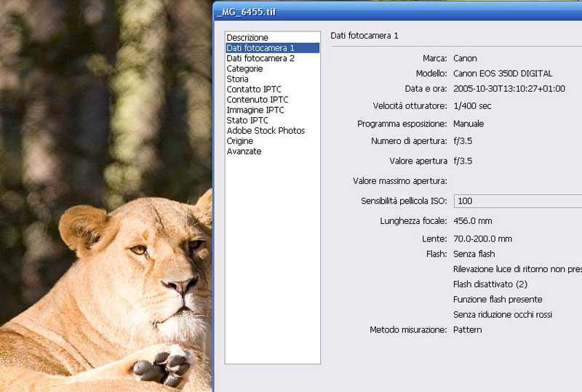Click date value 2005-10-30T13:10:27+01:00
582x392 pixels.
509,89
